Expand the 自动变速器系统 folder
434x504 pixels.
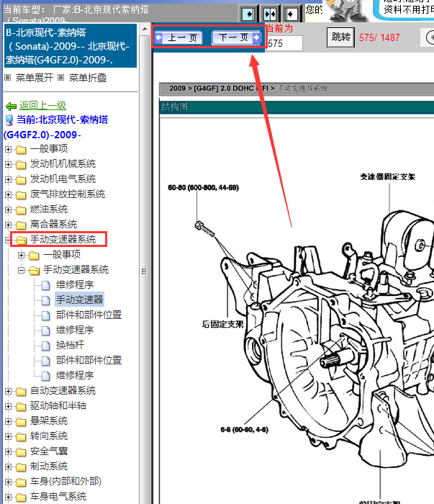coord(9,391)
